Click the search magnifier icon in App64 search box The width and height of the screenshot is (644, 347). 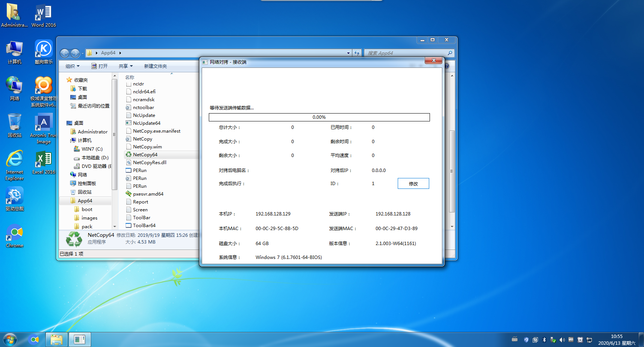pyautogui.click(x=450, y=53)
